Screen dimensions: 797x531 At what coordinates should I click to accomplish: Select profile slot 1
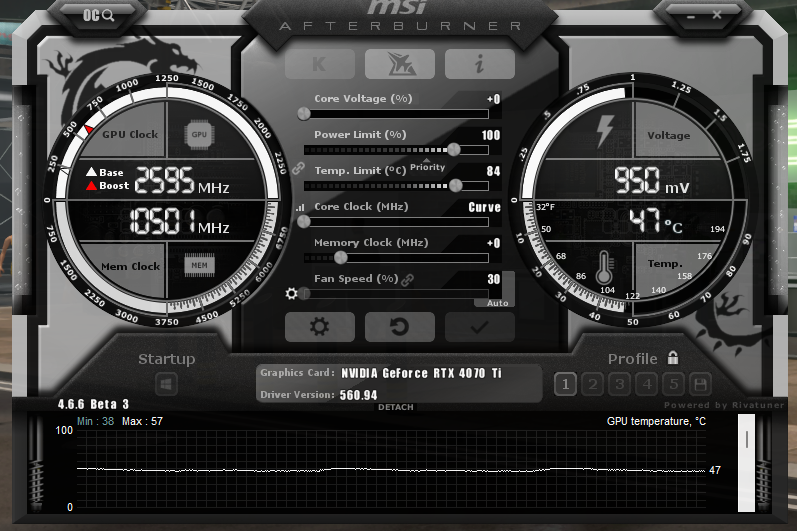pyautogui.click(x=565, y=384)
